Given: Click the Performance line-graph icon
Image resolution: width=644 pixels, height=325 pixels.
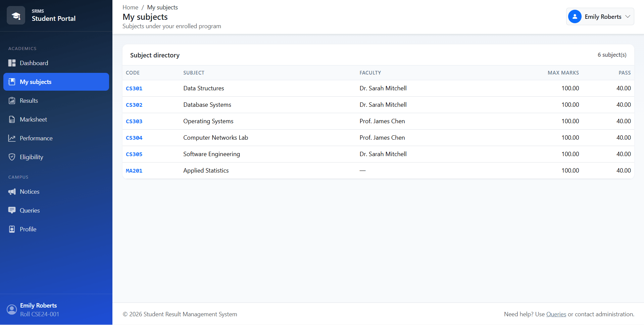Looking at the screenshot, I should pos(12,138).
